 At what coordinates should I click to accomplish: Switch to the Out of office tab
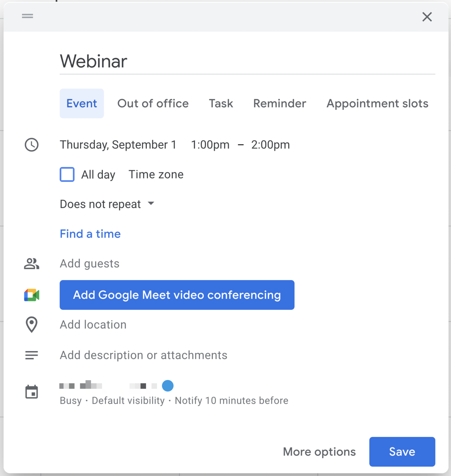point(153,104)
